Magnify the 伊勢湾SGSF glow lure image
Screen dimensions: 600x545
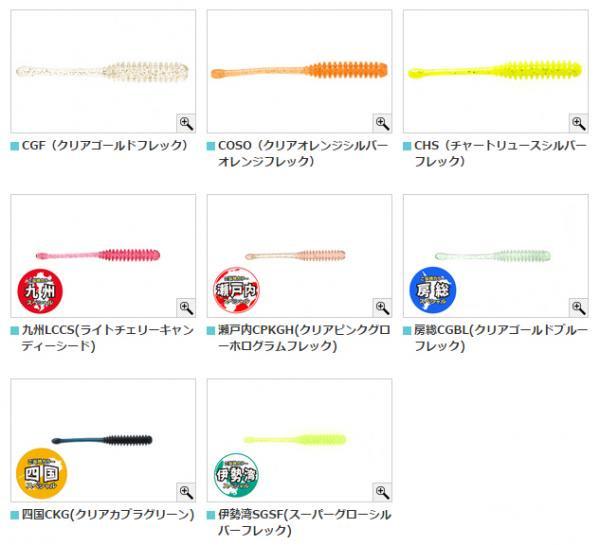tap(382, 492)
